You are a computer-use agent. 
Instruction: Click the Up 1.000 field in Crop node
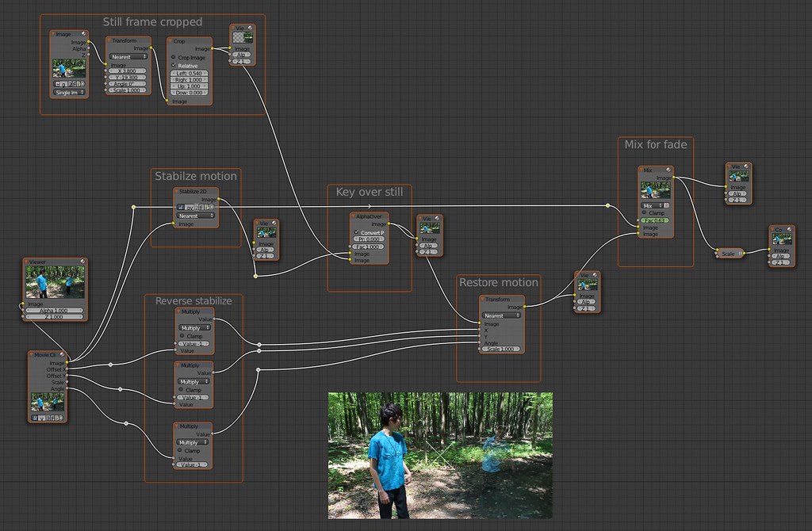pyautogui.click(x=190, y=86)
